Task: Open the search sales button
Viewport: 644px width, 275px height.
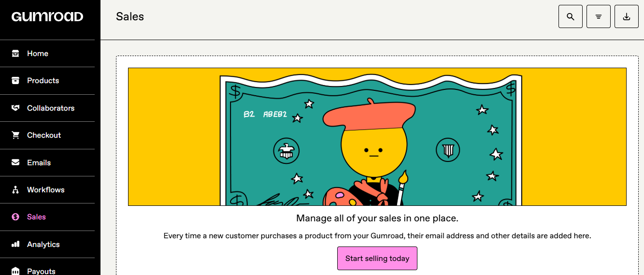Action: pyautogui.click(x=571, y=16)
